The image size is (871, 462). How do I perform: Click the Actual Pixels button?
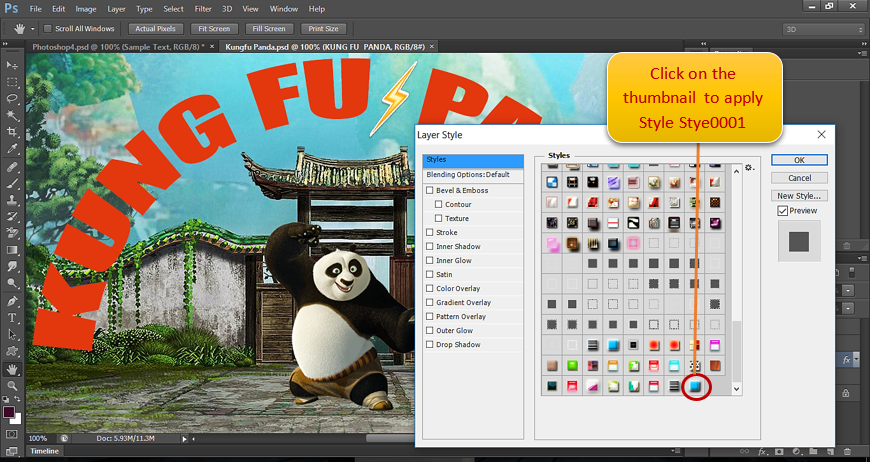[x=156, y=29]
